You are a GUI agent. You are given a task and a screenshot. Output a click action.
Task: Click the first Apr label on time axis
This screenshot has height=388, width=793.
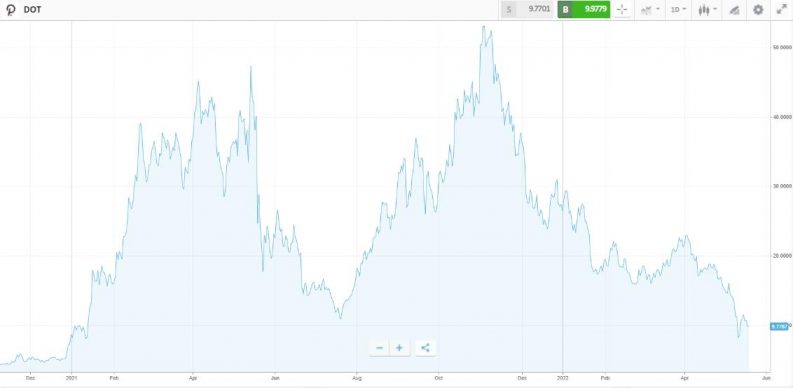193,377
